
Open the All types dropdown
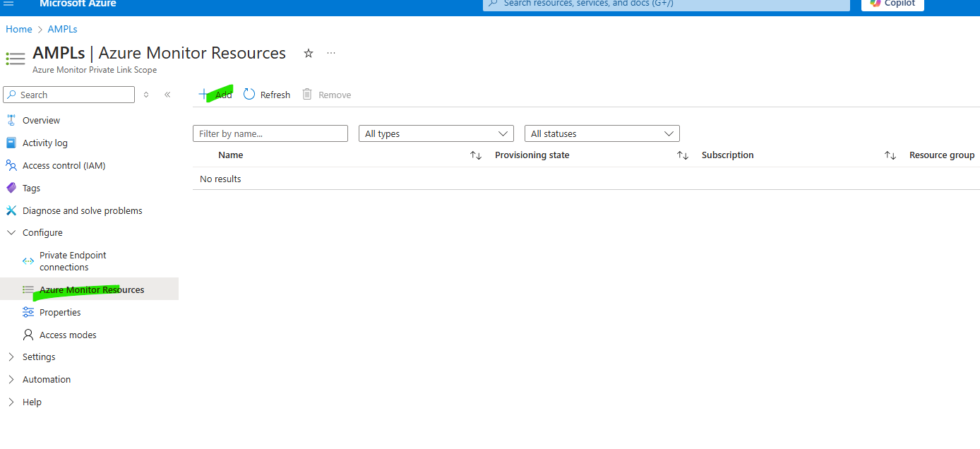(x=436, y=133)
